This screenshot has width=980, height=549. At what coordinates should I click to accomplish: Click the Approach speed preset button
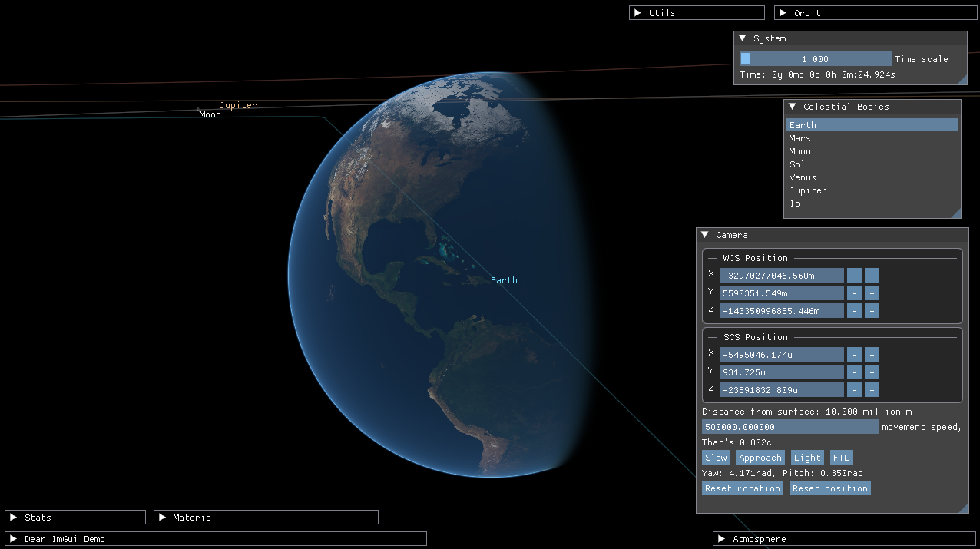coord(760,457)
